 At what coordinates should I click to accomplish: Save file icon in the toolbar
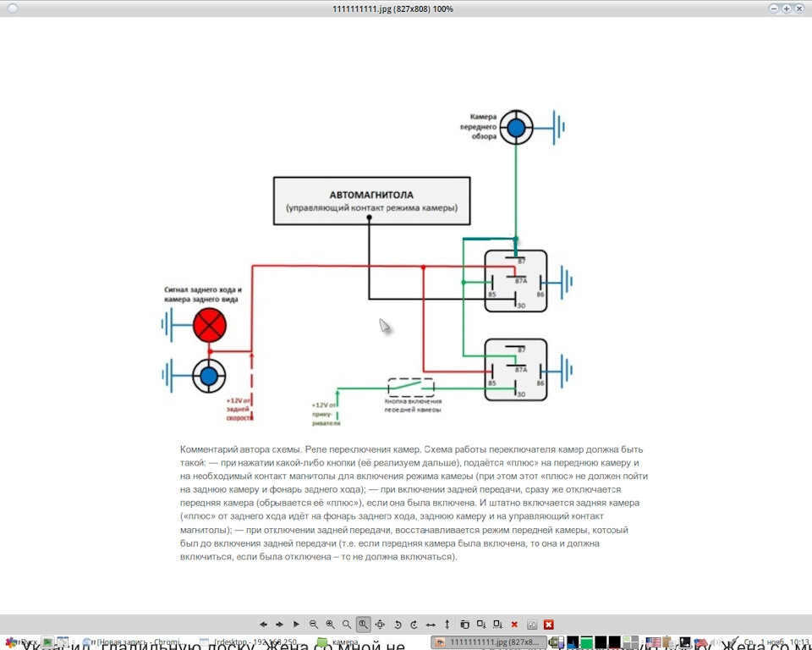click(481, 625)
